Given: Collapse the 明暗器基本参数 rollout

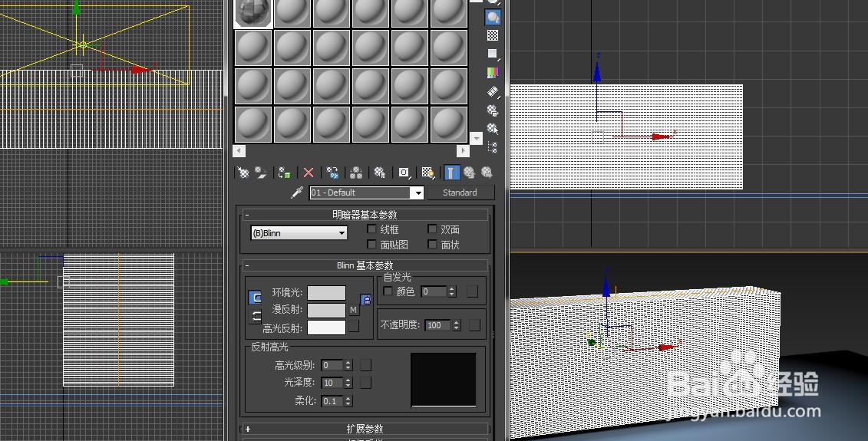Looking at the screenshot, I should pyautogui.click(x=365, y=216).
